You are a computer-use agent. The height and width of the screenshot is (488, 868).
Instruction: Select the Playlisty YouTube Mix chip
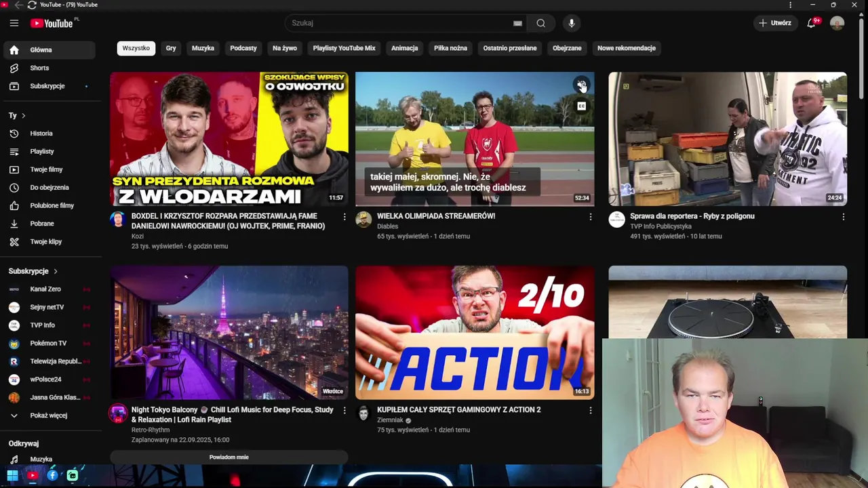344,48
